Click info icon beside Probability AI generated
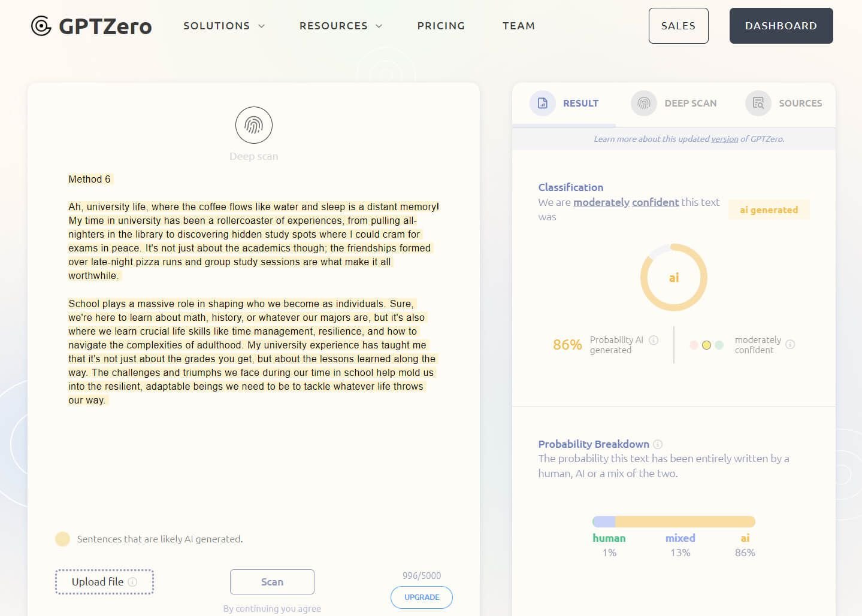862x616 pixels. pos(654,340)
